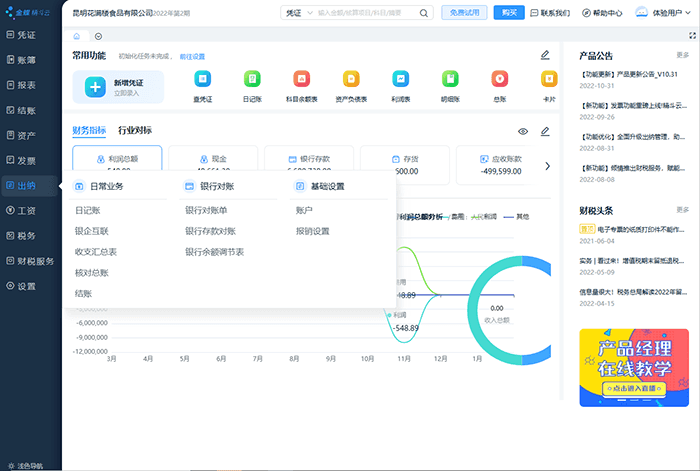Open the 科目余额表 shortcut icon
The image size is (700, 471).
302,79
